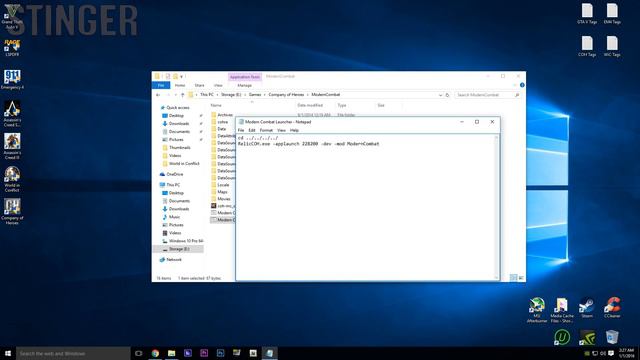640x360 pixels.
Task: Open Notepad's Help menu
Action: coord(294,130)
